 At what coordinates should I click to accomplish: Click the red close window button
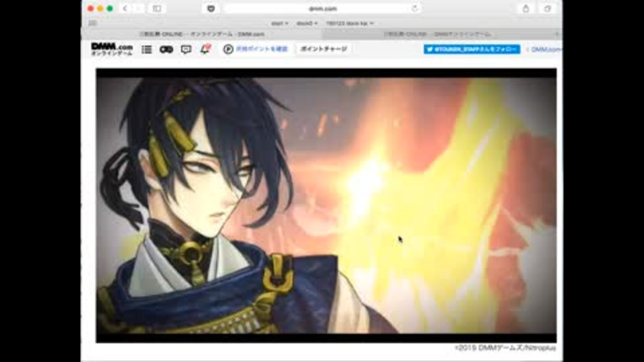point(91,8)
